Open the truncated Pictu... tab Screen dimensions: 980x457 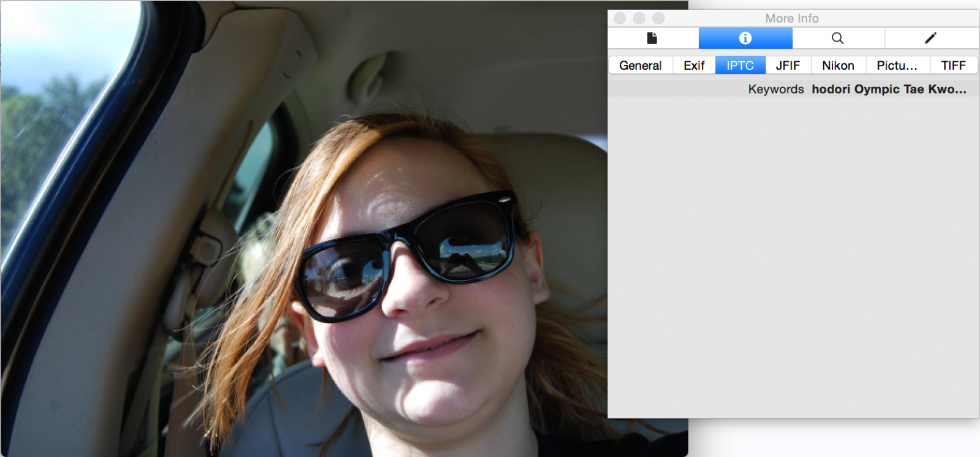point(897,66)
